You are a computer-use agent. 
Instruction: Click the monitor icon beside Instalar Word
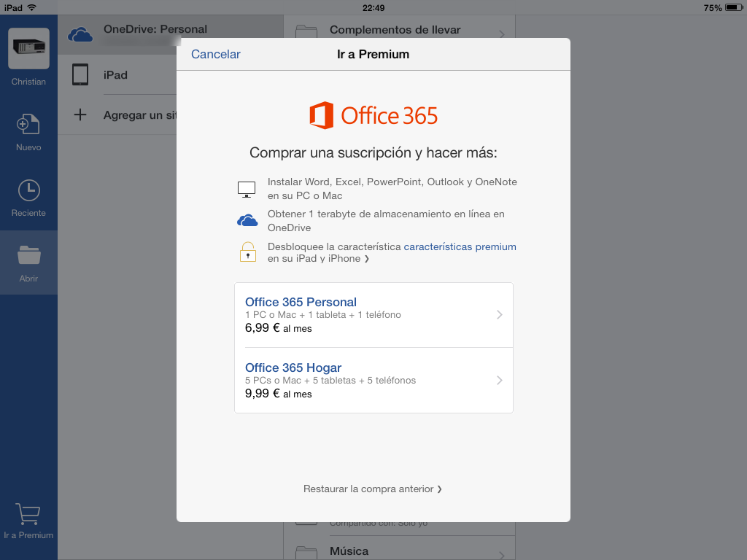(x=247, y=189)
